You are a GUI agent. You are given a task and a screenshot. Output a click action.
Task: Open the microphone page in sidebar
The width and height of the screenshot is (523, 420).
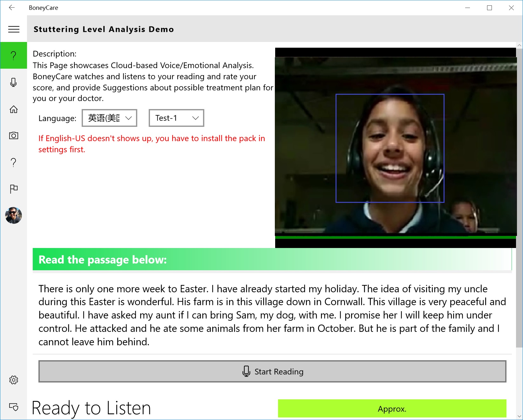[14, 82]
